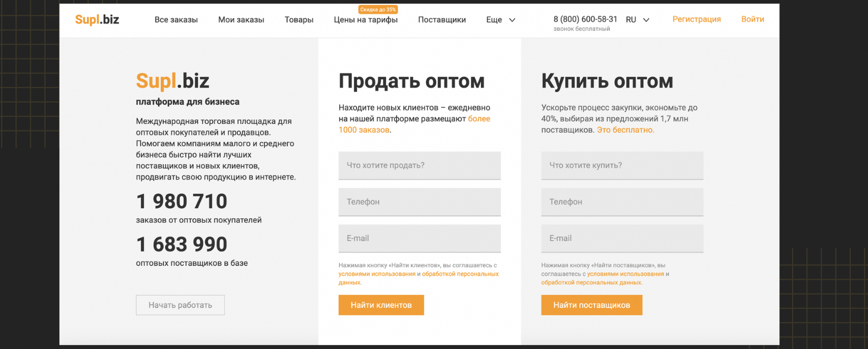868x349 pixels.
Task: Click the large Supl.biz heading
Action: [x=172, y=81]
